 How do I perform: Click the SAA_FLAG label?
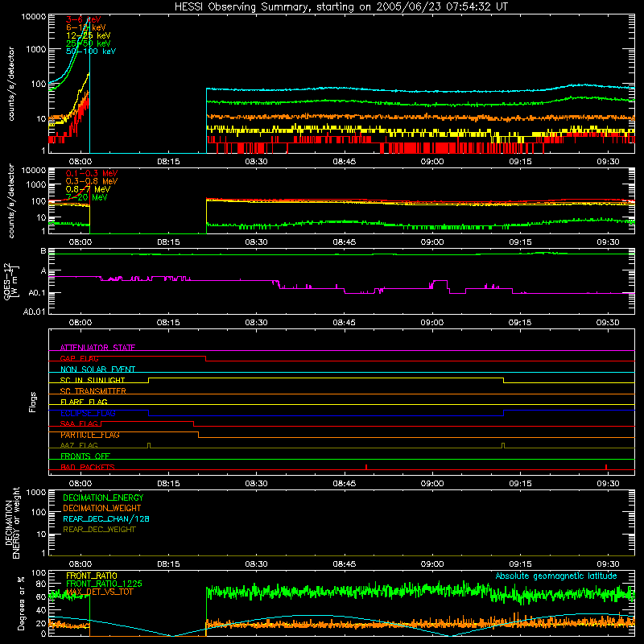[x=79, y=423]
